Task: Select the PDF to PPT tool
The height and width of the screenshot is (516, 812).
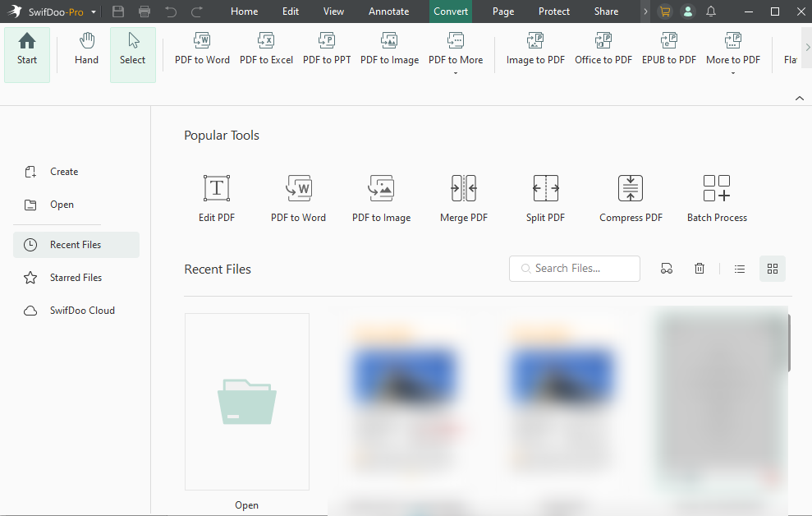Action: coord(327,49)
